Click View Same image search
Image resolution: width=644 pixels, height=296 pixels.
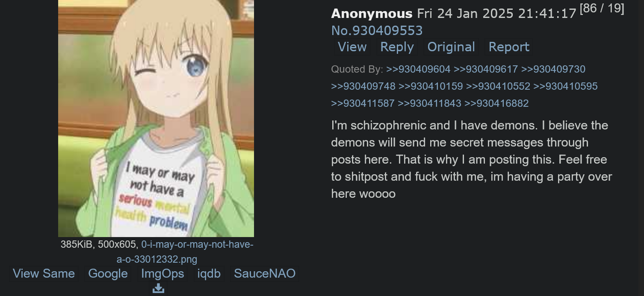(x=44, y=273)
